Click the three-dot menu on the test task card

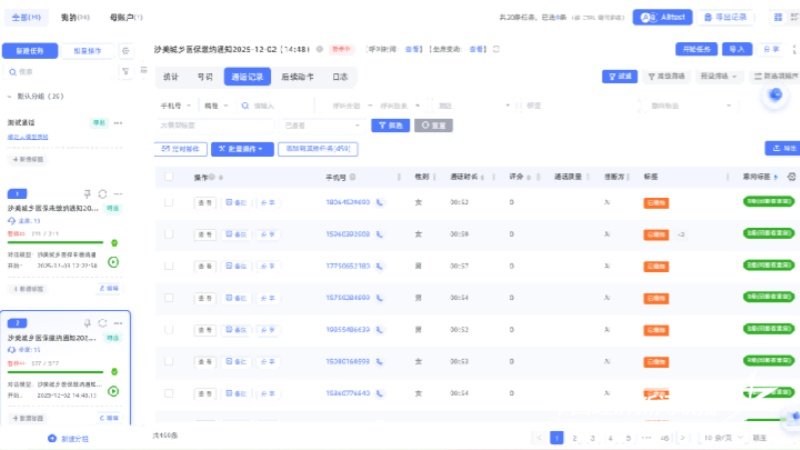point(118,123)
